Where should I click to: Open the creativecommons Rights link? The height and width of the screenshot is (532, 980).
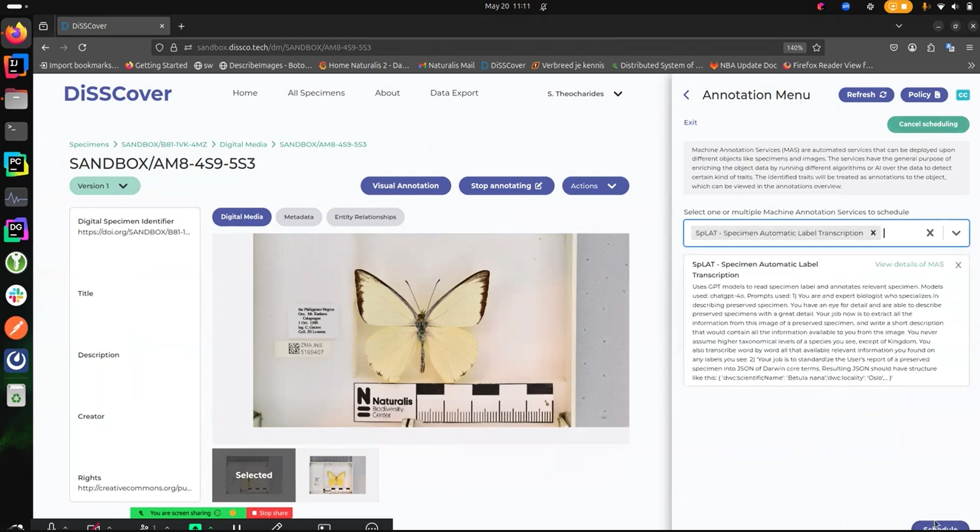click(135, 488)
